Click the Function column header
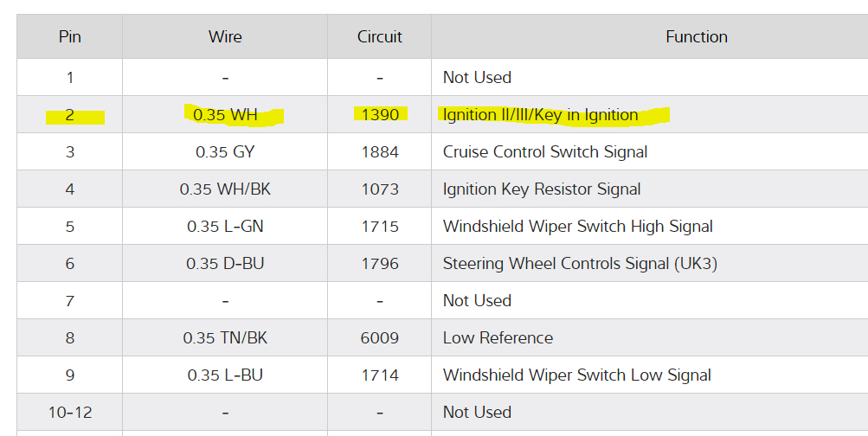 tap(696, 37)
